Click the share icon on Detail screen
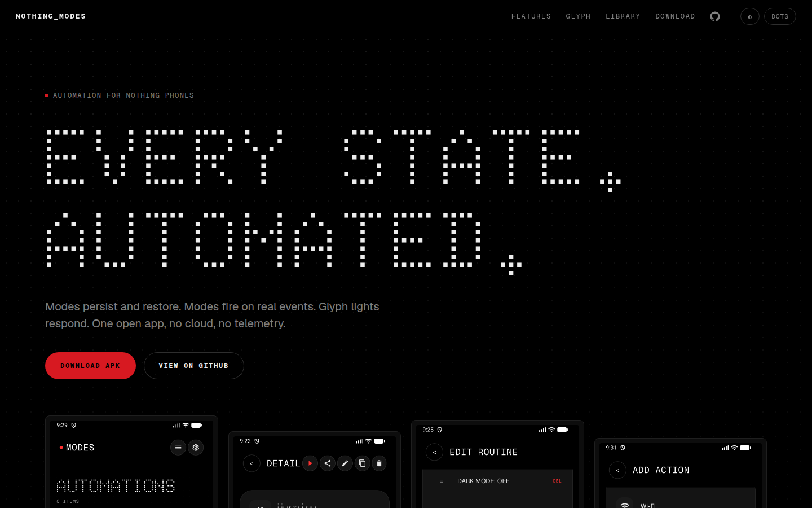The width and height of the screenshot is (812, 508). tap(328, 463)
